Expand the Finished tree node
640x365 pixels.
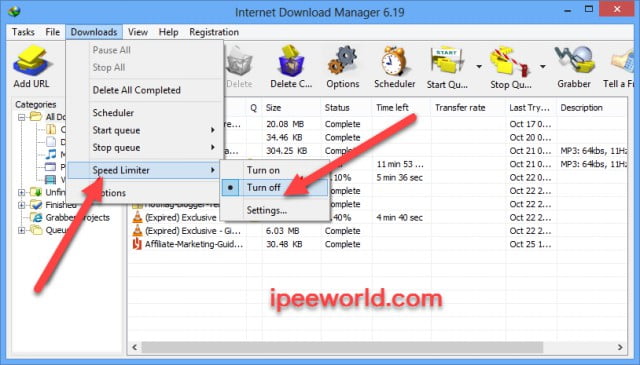[22, 205]
